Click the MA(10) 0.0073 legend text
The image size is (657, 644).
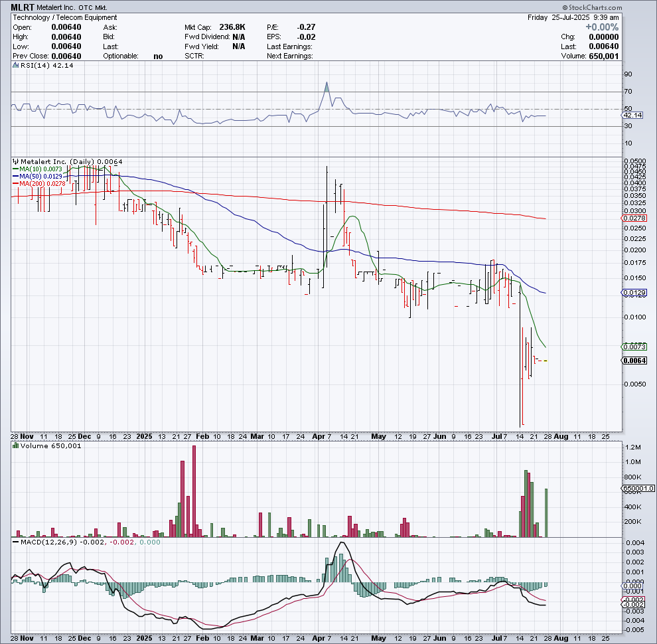coord(40,169)
